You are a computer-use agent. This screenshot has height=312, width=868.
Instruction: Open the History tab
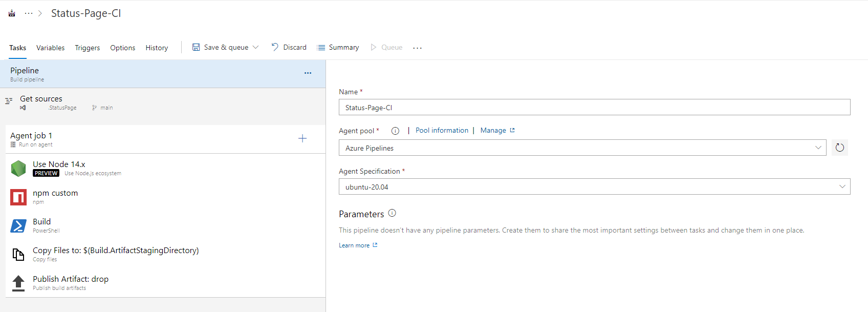coord(157,48)
